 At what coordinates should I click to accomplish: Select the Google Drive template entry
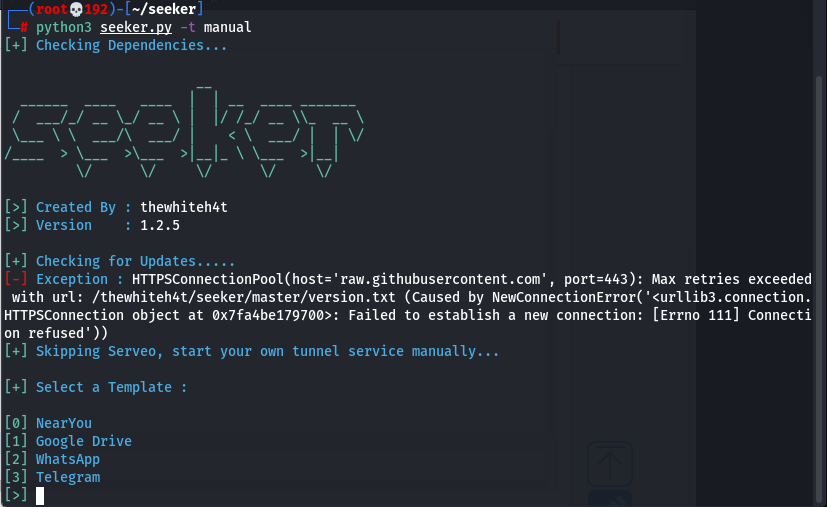point(84,441)
